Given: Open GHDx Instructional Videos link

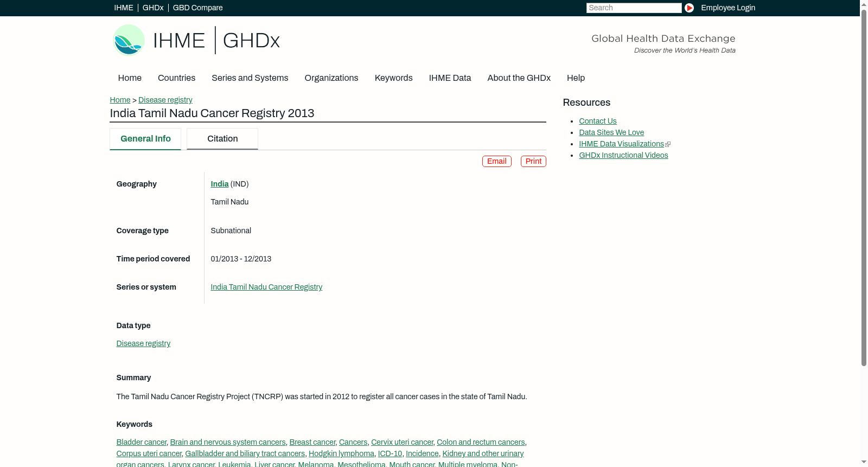Looking at the screenshot, I should tap(623, 155).
